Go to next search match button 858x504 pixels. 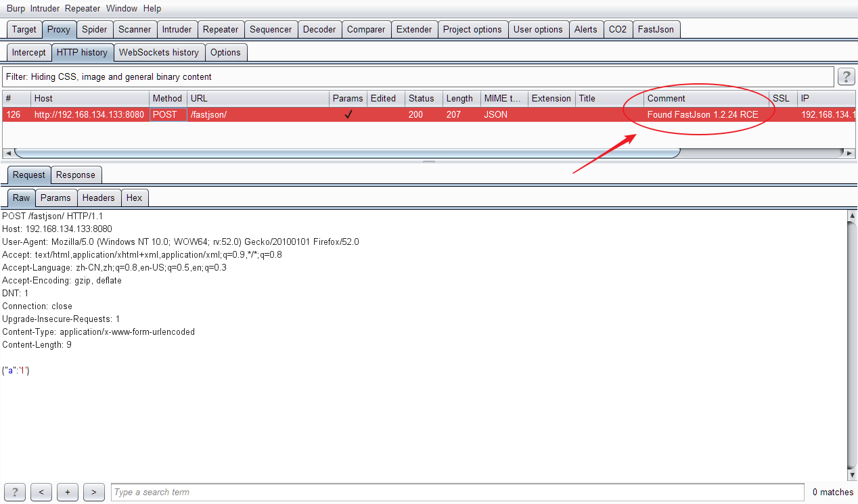(x=93, y=492)
